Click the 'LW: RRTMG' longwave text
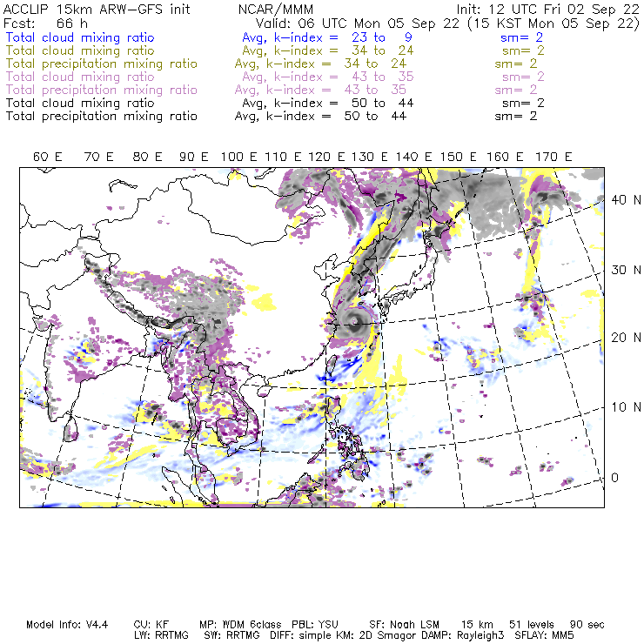The width and height of the screenshot is (644, 644). point(161,635)
